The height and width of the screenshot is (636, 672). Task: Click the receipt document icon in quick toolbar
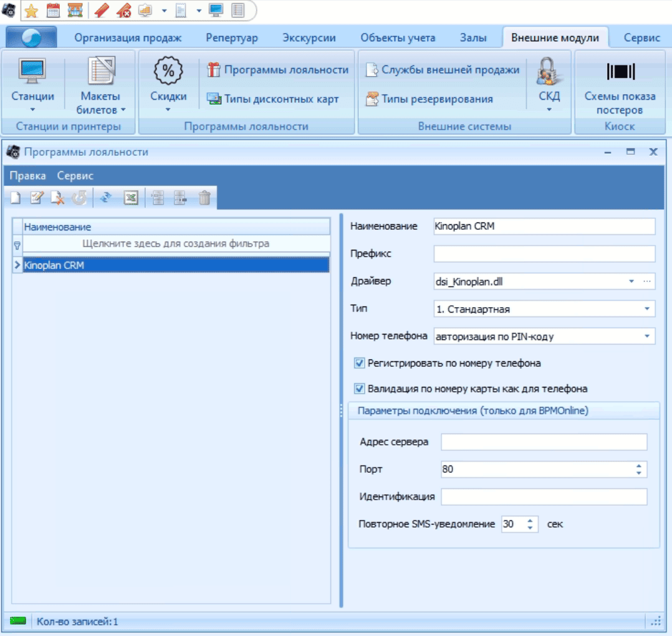[x=180, y=11]
